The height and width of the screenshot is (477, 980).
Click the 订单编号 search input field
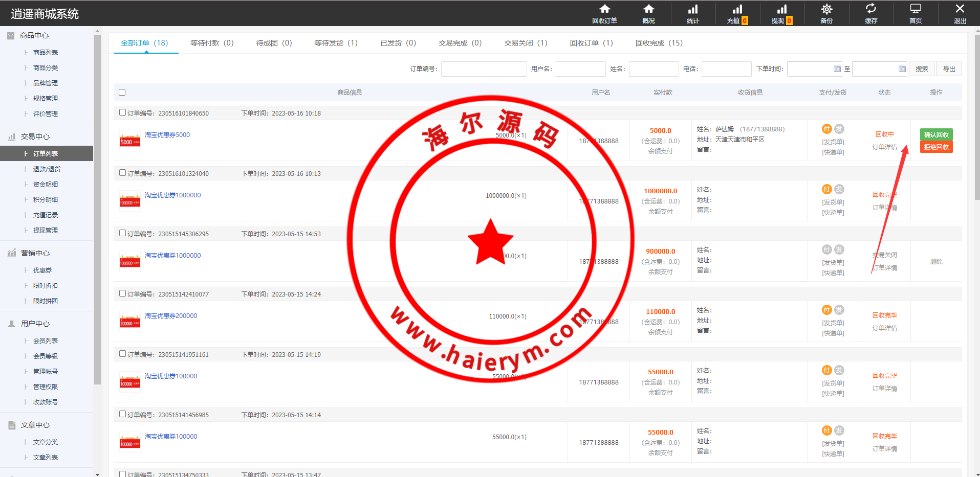[484, 69]
